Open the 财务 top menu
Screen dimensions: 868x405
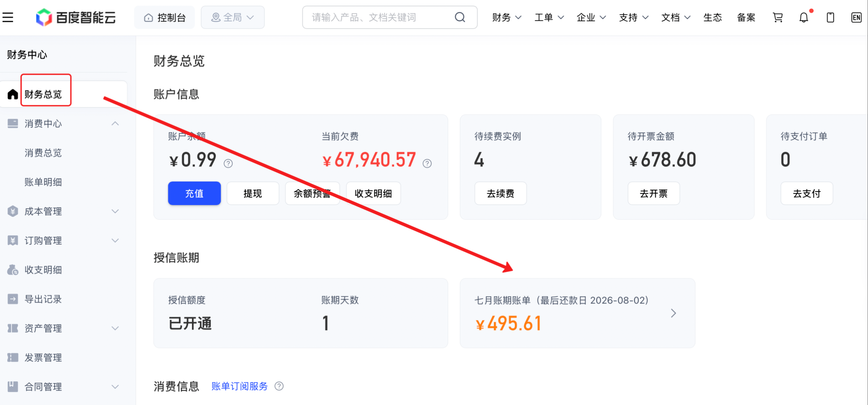506,17
